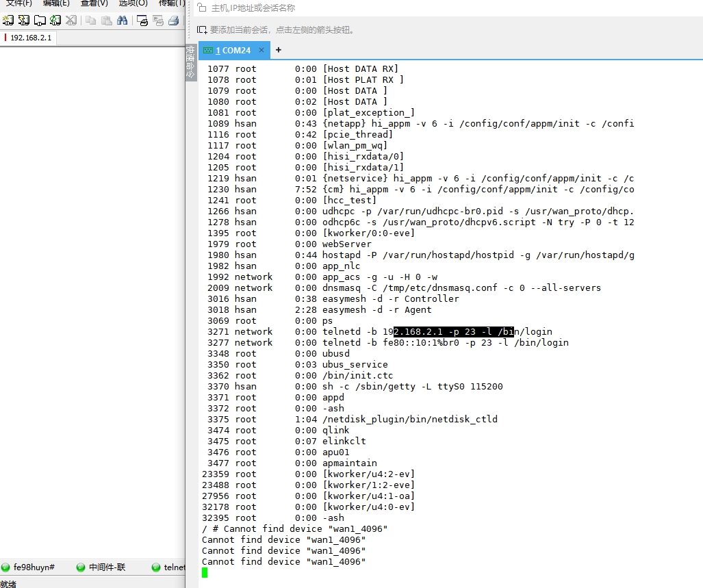Click the Print printer icon

click(174, 21)
